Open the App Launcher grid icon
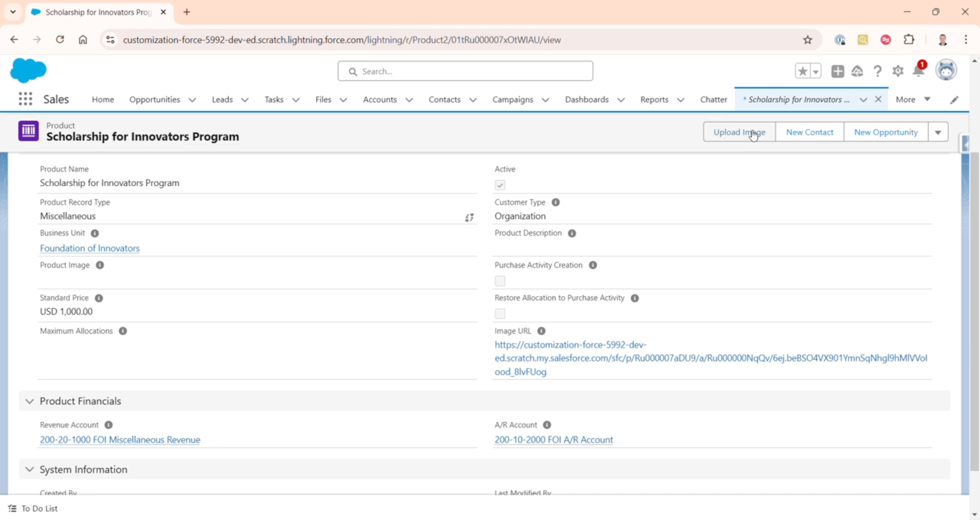 (26, 99)
